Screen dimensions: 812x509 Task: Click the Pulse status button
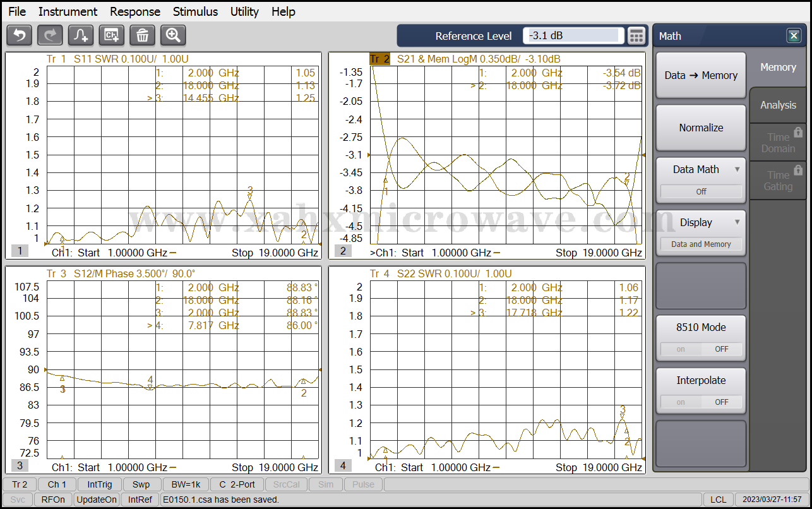[x=363, y=484]
